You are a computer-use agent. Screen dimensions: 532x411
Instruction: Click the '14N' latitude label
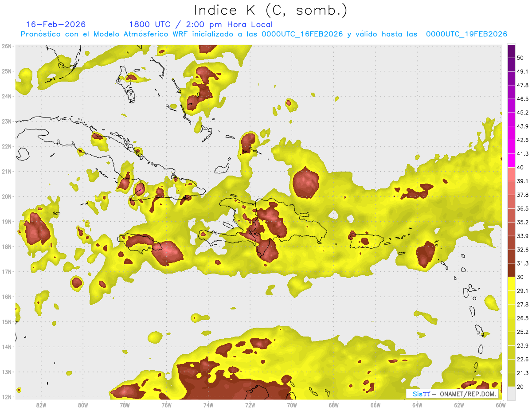point(7,347)
